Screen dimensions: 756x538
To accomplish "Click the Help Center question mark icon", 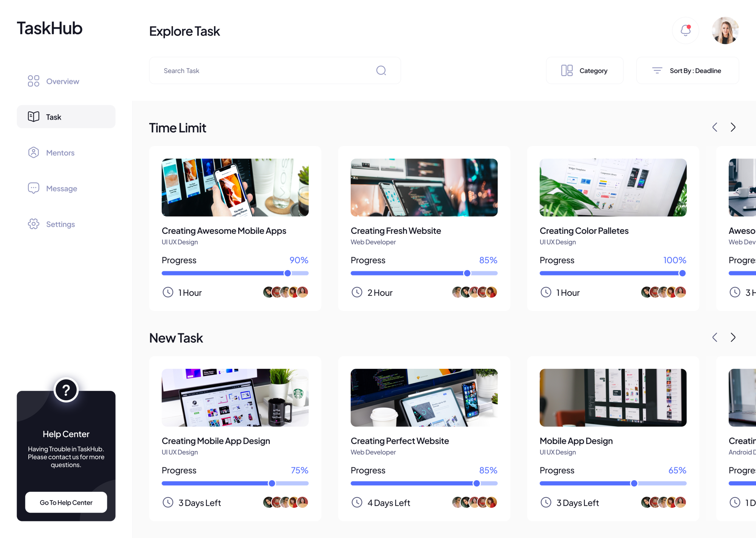I will [x=66, y=390].
